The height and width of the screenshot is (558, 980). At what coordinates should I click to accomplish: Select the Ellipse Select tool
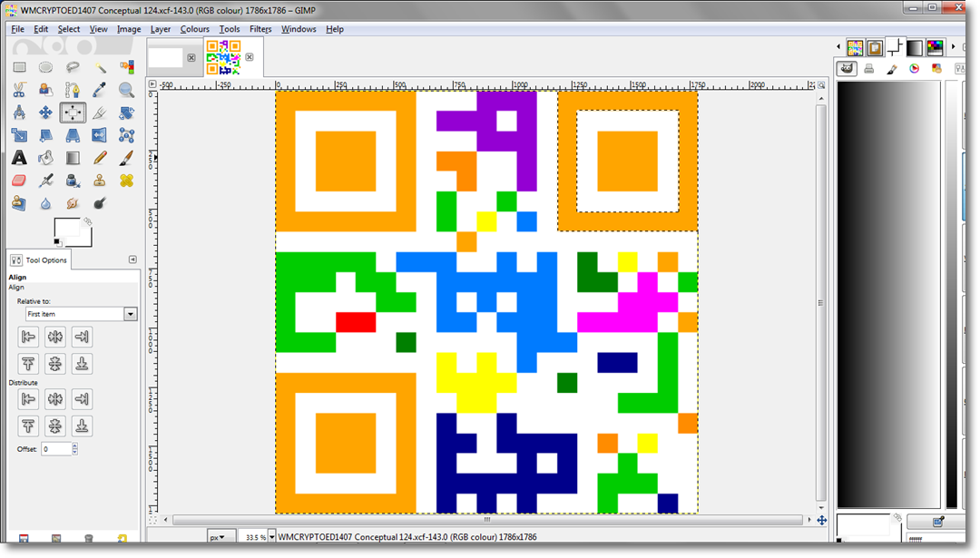click(45, 67)
